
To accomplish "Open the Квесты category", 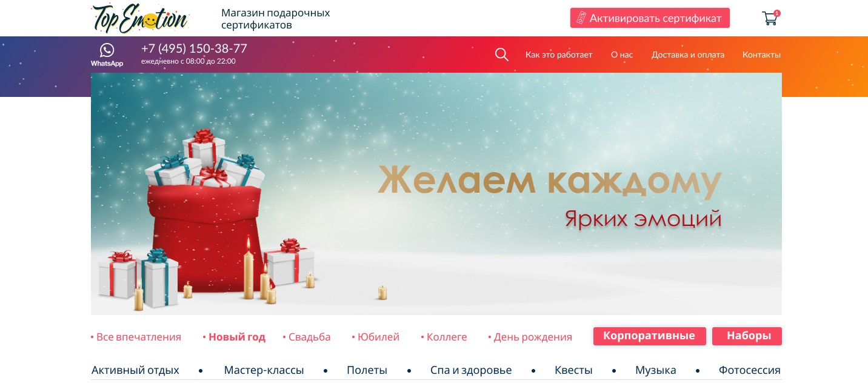I will coord(574,370).
